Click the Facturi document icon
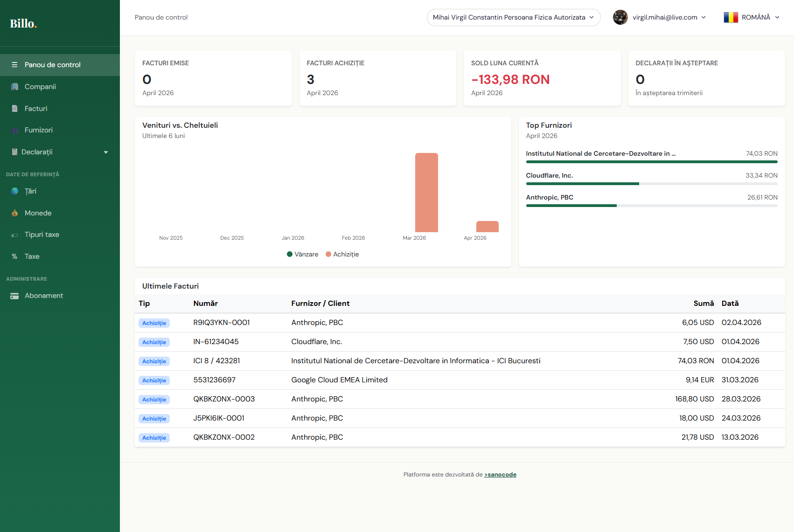The width and height of the screenshot is (794, 532). (x=14, y=109)
